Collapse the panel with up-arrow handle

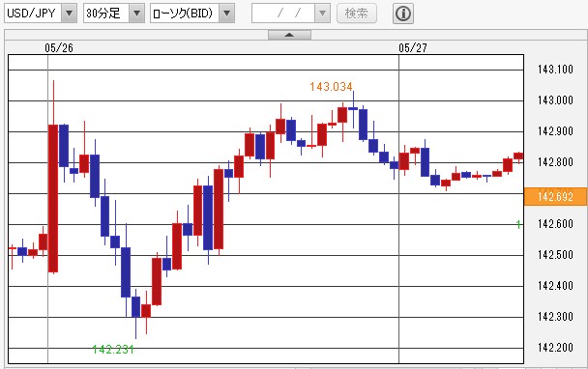[289, 35]
